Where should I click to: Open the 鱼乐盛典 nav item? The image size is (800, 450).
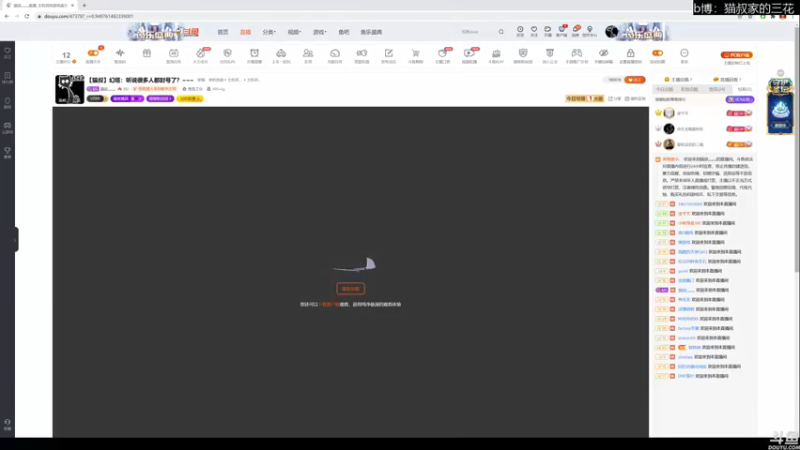pos(371,32)
